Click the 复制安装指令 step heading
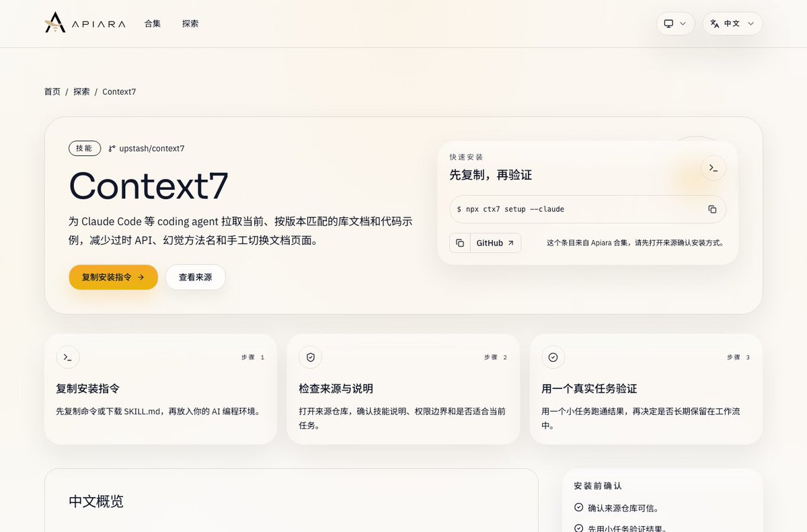 click(x=88, y=389)
